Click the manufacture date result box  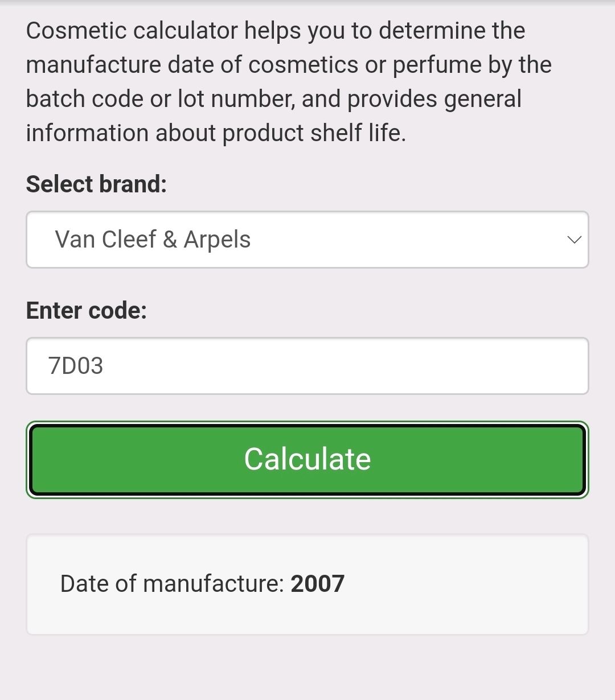point(307,584)
